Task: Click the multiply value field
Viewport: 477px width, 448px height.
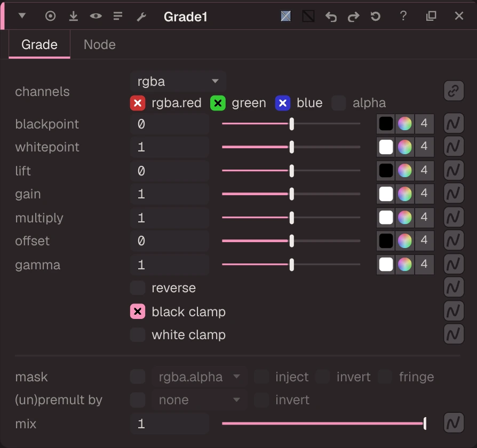Action: pyautogui.click(x=170, y=218)
